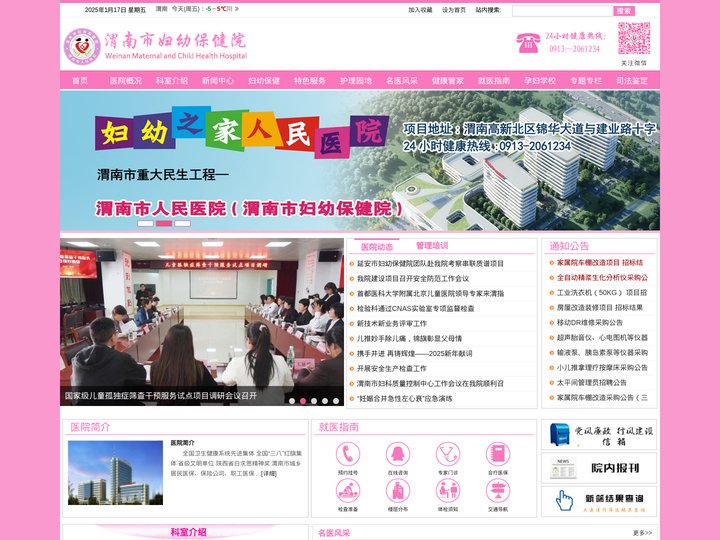Open 我院建设项目召开安全防范工作会议 news
The width and height of the screenshot is (720, 540).
pos(413,278)
